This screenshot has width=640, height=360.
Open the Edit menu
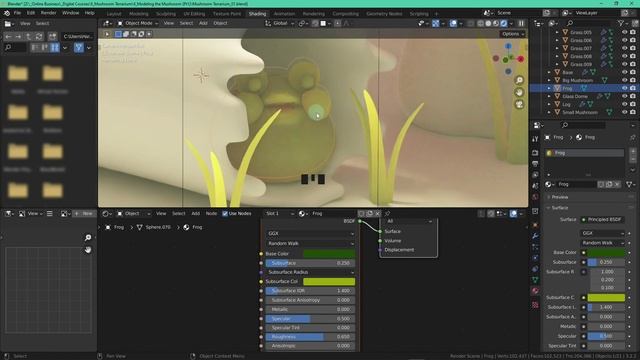tap(31, 13)
